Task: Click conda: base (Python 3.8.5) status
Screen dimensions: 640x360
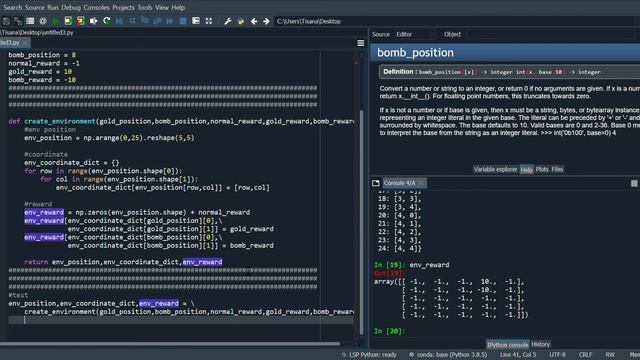Action: [448, 355]
